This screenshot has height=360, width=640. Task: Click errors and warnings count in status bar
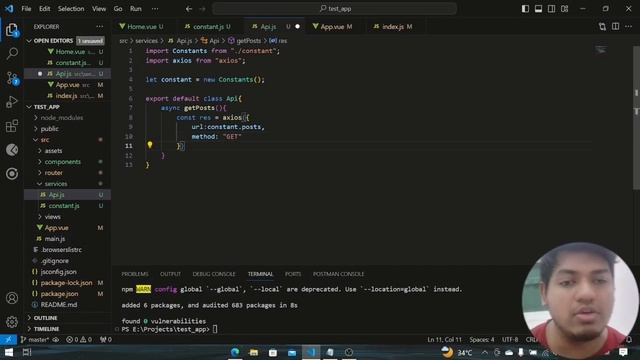coord(79,340)
